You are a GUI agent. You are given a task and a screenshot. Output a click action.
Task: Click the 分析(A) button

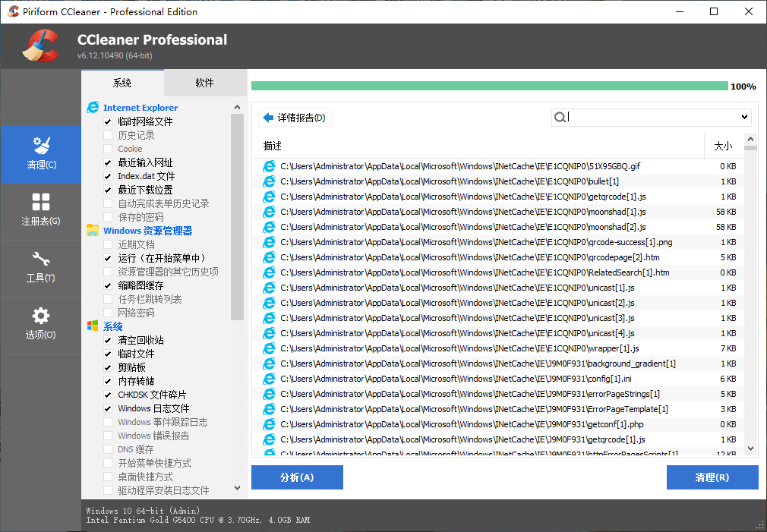pos(297,477)
